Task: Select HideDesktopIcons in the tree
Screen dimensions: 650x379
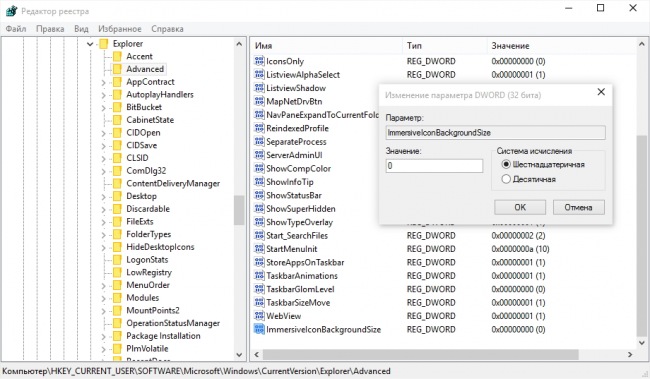Action: [160, 247]
